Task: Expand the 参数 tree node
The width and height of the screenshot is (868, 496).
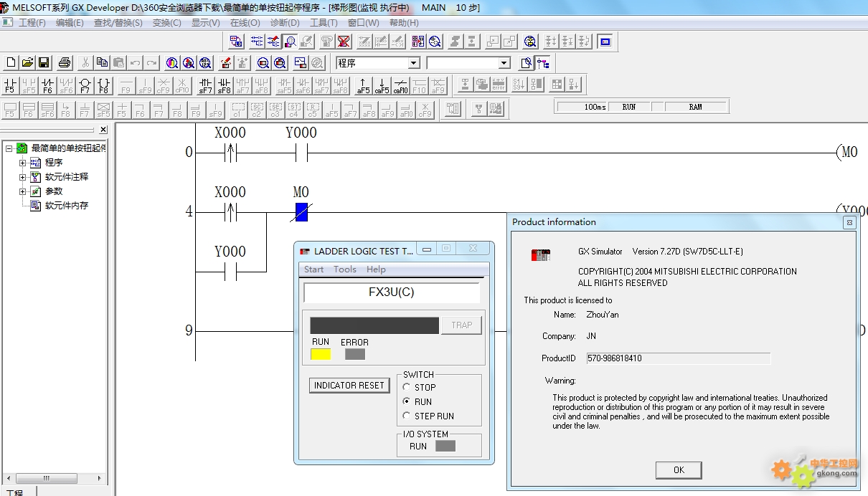Action: [x=22, y=191]
